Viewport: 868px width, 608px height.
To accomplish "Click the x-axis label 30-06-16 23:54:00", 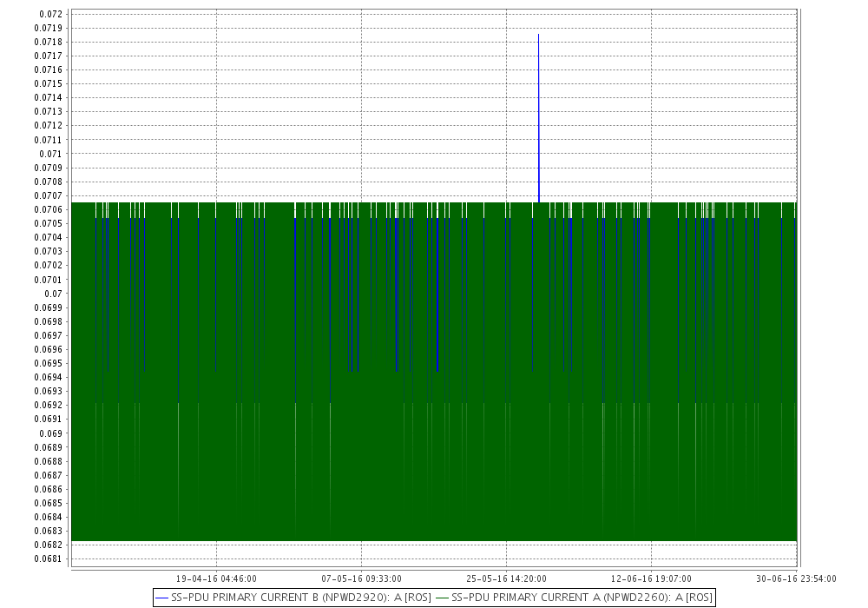I will click(796, 578).
